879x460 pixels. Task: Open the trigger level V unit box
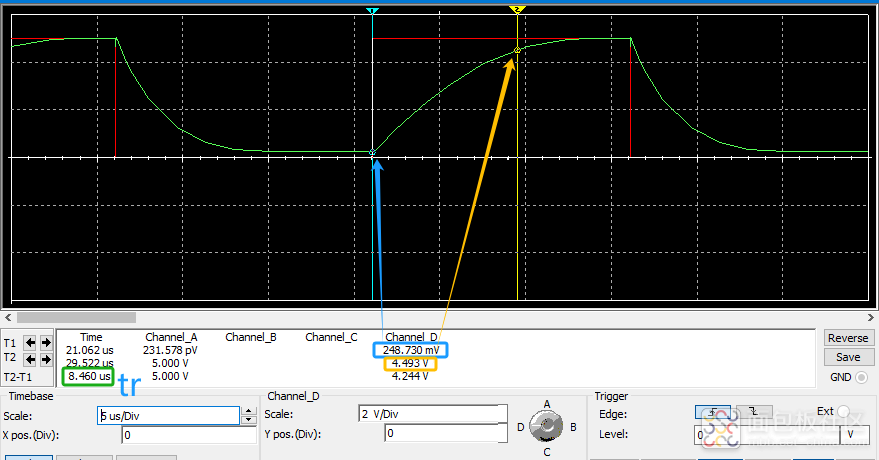tap(855, 435)
